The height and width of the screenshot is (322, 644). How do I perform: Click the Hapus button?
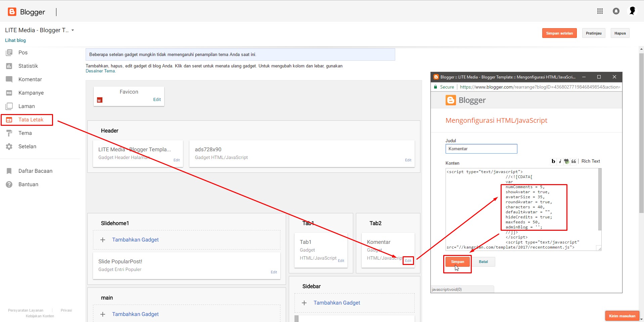620,33
